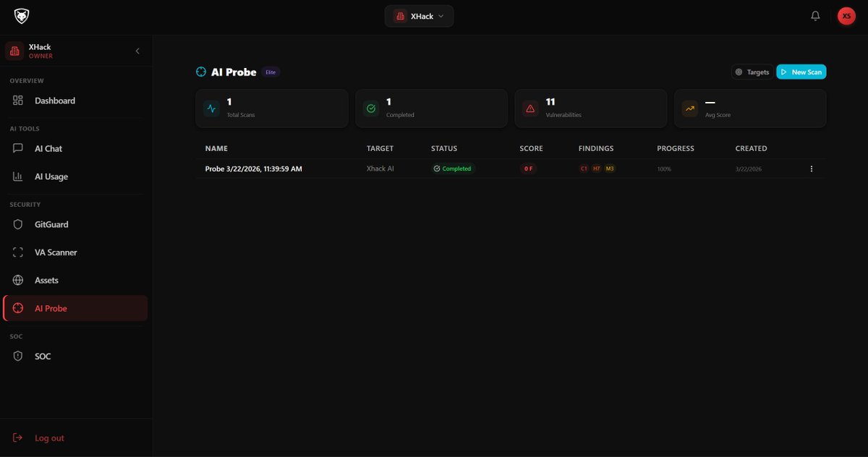
Task: Open the three-dot menu for the probe row
Action: pyautogui.click(x=812, y=168)
